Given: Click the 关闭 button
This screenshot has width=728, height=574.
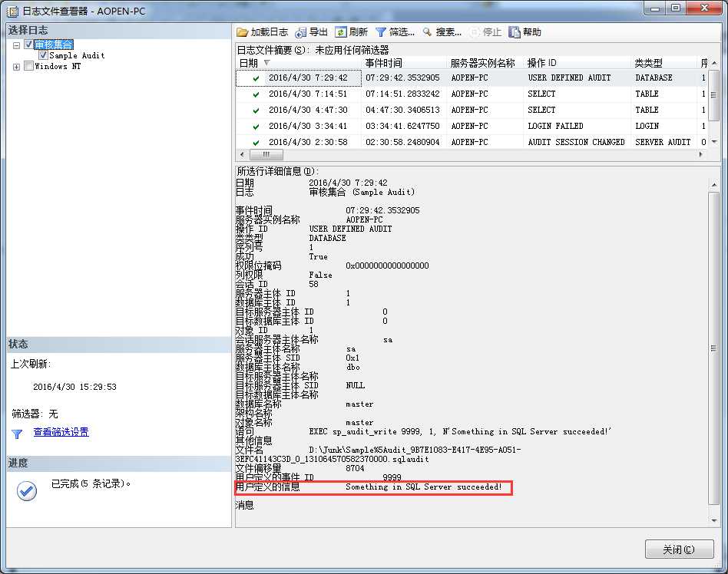Looking at the screenshot, I should pos(680,549).
